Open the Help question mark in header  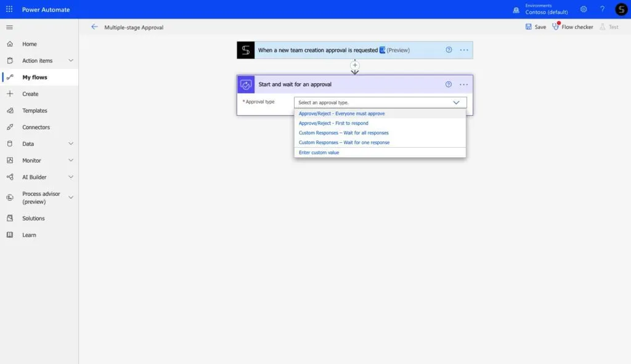pos(603,9)
